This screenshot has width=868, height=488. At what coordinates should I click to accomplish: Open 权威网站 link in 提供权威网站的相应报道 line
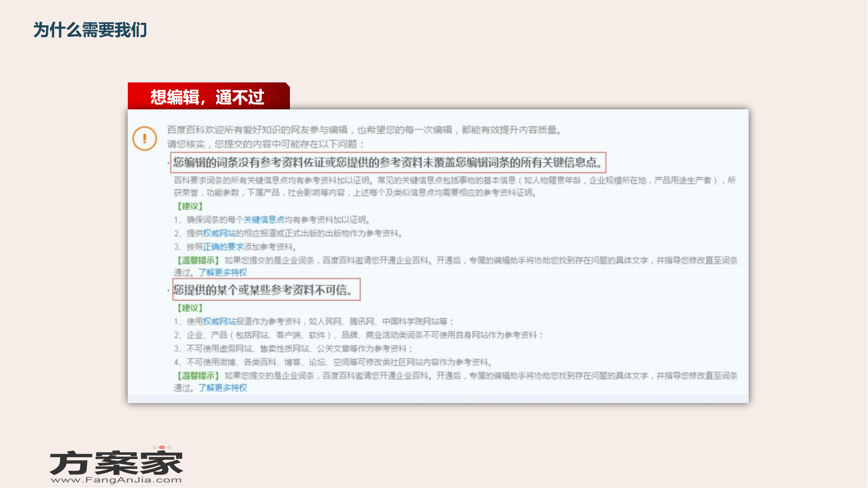click(219, 233)
